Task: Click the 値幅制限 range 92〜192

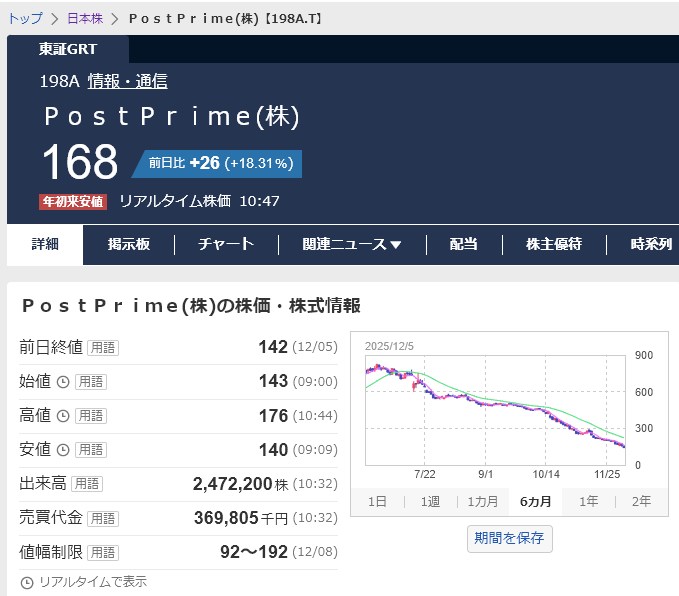Action: (x=254, y=552)
